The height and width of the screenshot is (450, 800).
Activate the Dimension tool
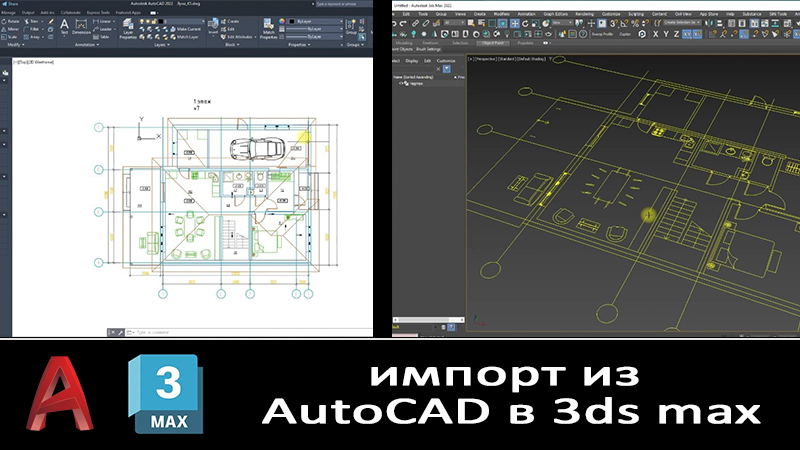click(81, 27)
